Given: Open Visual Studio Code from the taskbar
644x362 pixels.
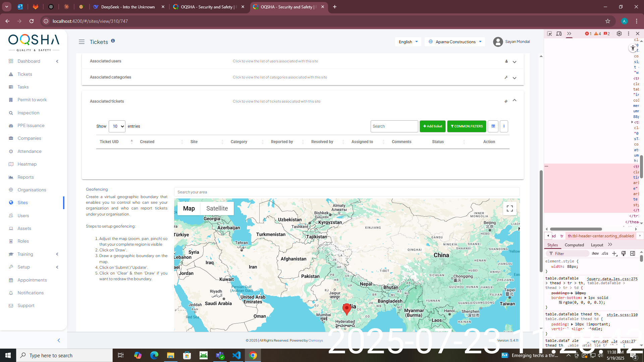Looking at the screenshot, I should tap(236, 355).
